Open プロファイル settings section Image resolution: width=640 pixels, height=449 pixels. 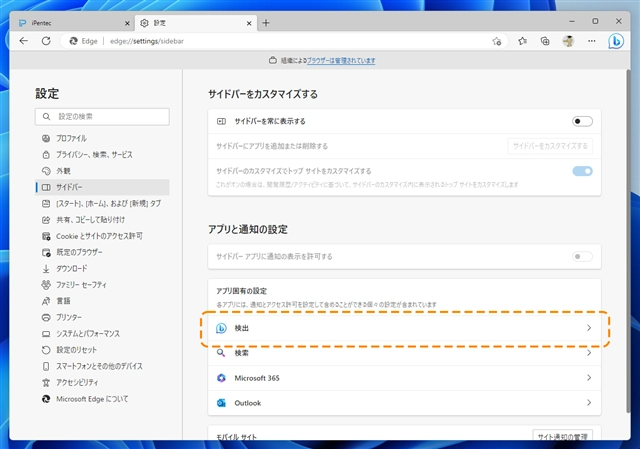[102, 138]
